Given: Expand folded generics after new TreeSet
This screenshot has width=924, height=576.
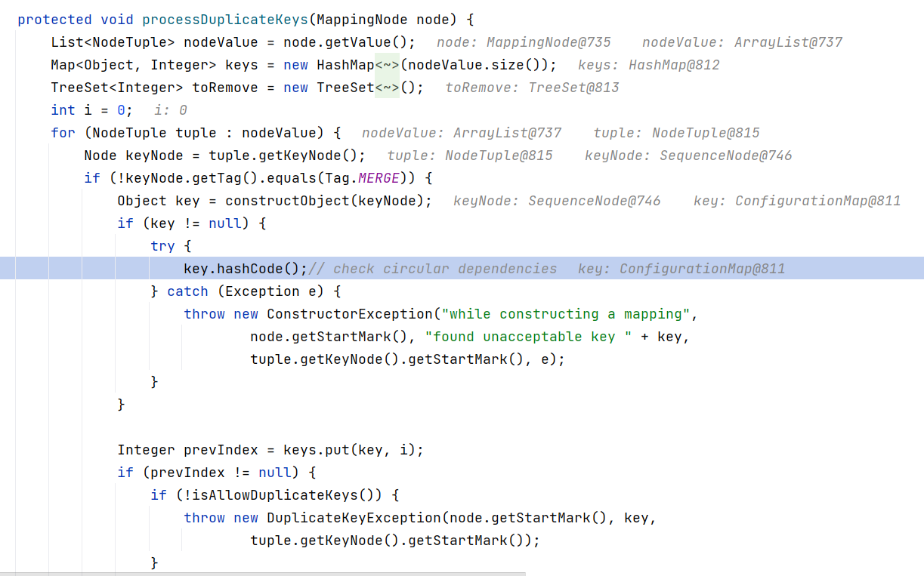Looking at the screenshot, I should coord(387,88).
